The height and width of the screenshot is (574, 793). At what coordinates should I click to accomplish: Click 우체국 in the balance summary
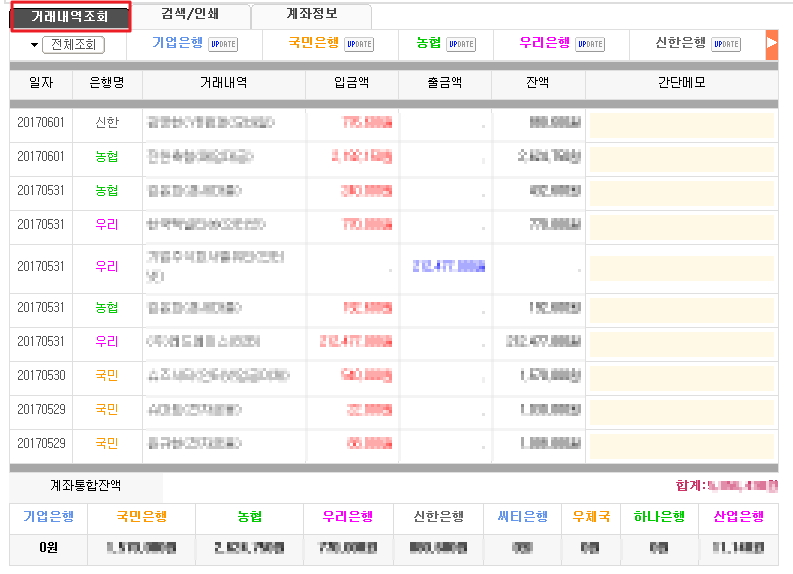coord(591,517)
